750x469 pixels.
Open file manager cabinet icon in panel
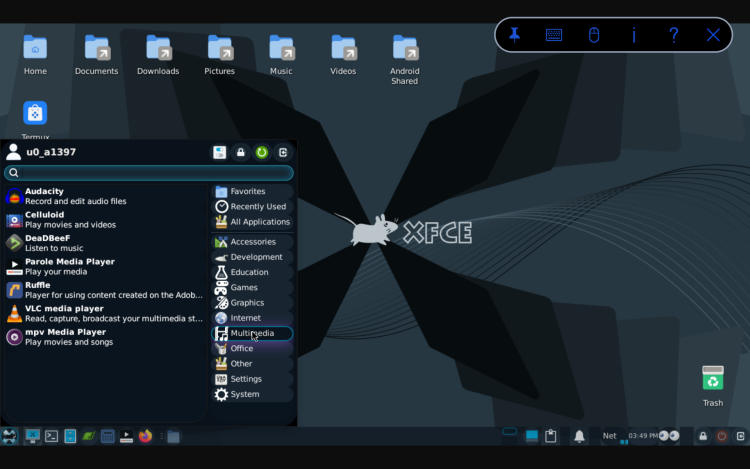[x=70, y=436]
